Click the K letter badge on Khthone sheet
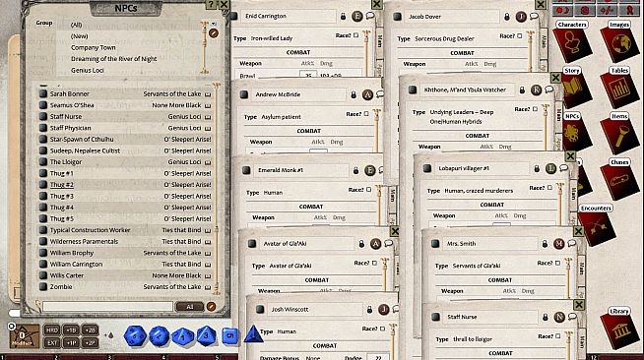Screen dimensions: 644x360 click(536, 90)
